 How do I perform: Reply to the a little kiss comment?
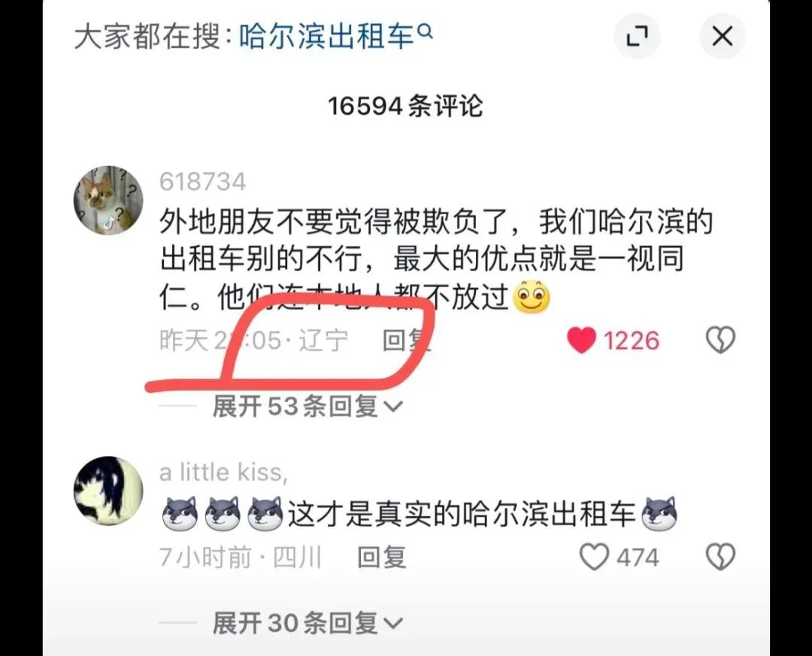pyautogui.click(x=382, y=557)
